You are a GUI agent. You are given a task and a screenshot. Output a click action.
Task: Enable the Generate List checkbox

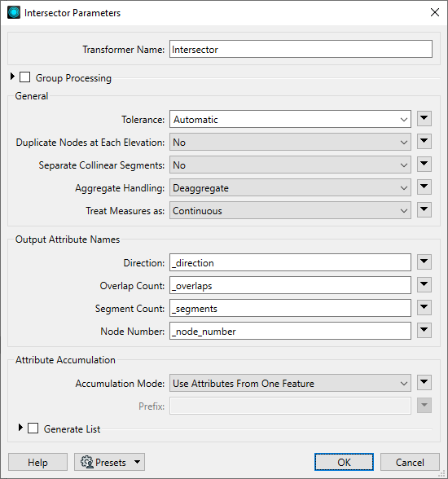[x=33, y=428]
